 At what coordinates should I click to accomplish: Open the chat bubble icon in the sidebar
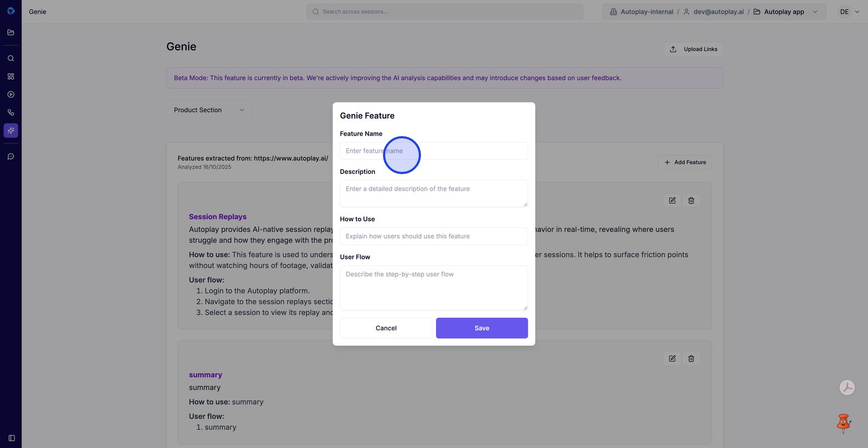click(x=11, y=156)
